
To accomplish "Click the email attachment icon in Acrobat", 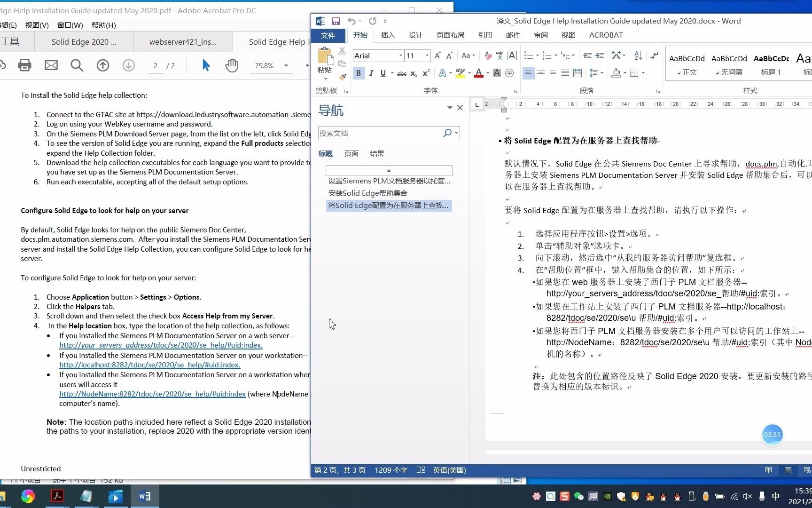I will point(51,65).
